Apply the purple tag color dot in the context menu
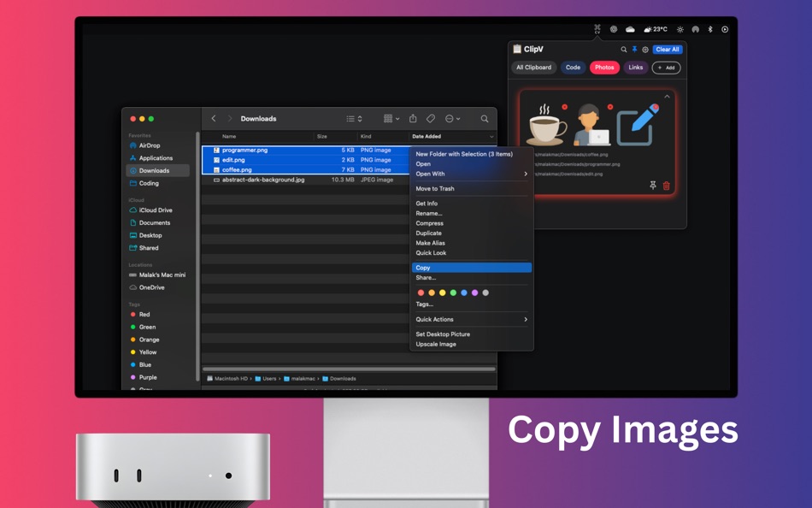This screenshot has height=508, width=812. (475, 292)
